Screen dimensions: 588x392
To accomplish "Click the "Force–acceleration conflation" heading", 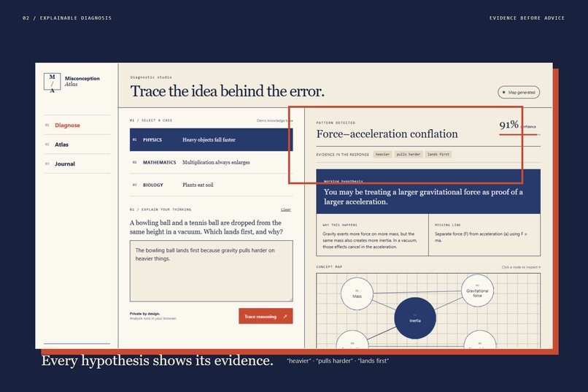I will pyautogui.click(x=387, y=134).
